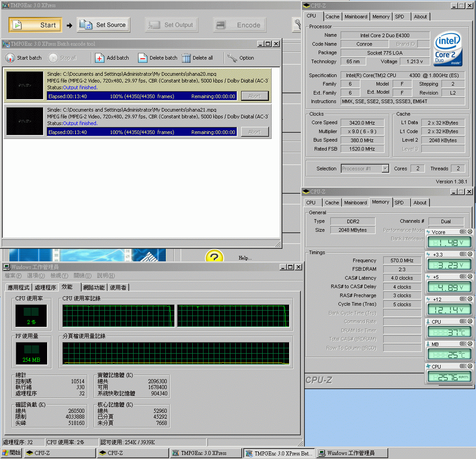Switch to 處理程序 tab in Task Manager
Image resolution: width=476 pixels, height=459 pixels.
click(x=46, y=287)
